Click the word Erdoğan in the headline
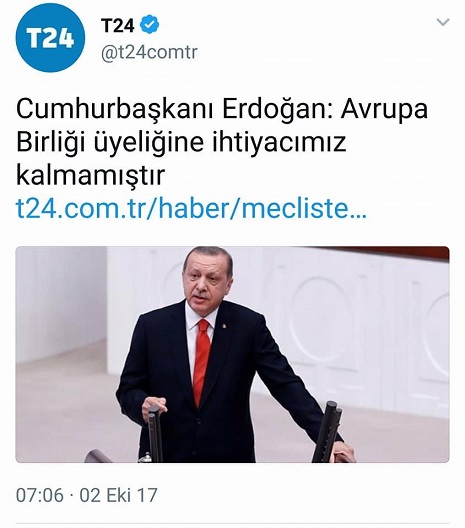Screen dimensions: 465x528 [277, 110]
